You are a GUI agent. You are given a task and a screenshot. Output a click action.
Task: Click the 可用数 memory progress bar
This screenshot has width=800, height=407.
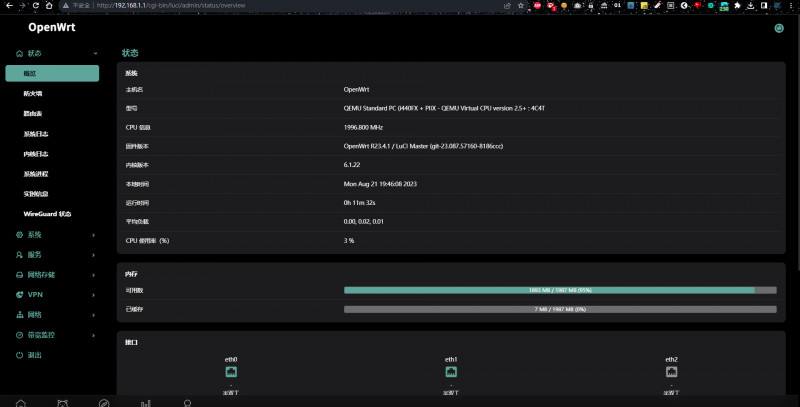click(x=559, y=290)
